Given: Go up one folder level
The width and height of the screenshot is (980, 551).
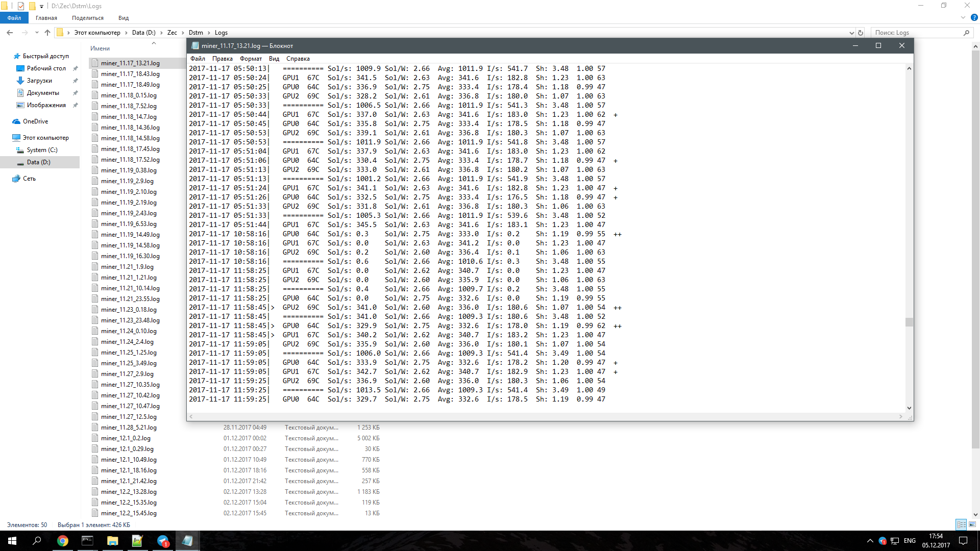Looking at the screenshot, I should point(47,33).
